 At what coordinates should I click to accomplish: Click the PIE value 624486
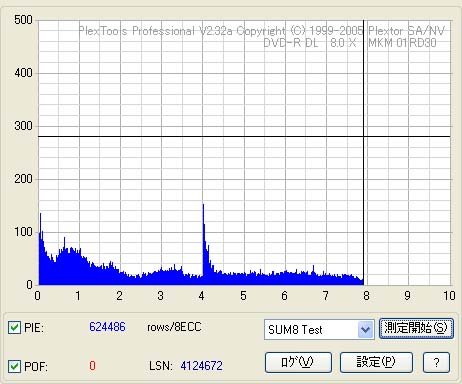coord(107,327)
